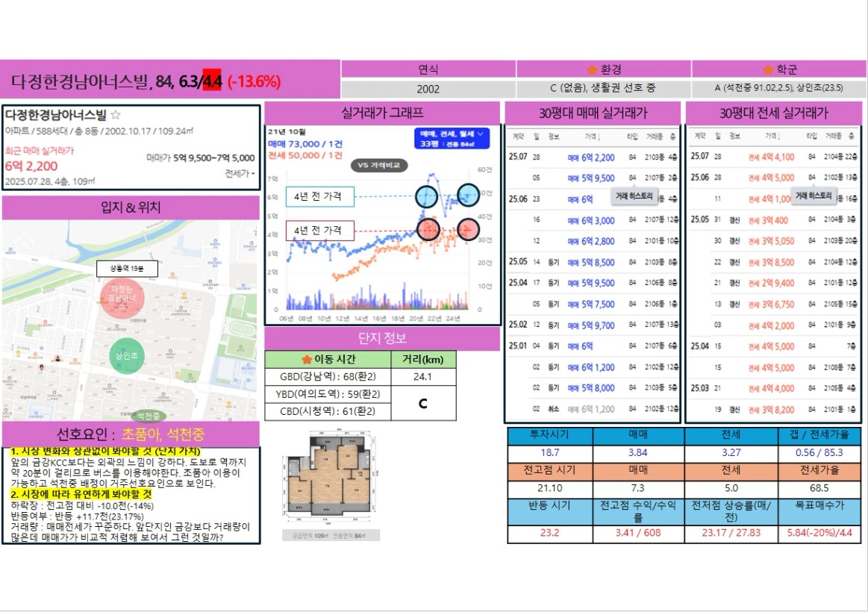Viewport: 868px width, 612px height.
Task: Click the GBD(강남역): 68(환2) cell
Action: coord(328,377)
